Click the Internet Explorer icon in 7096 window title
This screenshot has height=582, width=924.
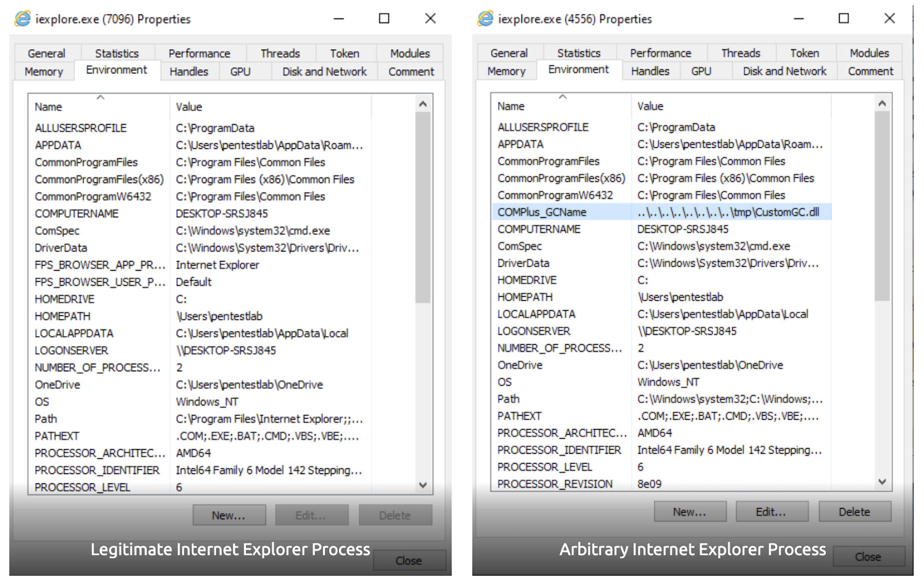(x=23, y=19)
